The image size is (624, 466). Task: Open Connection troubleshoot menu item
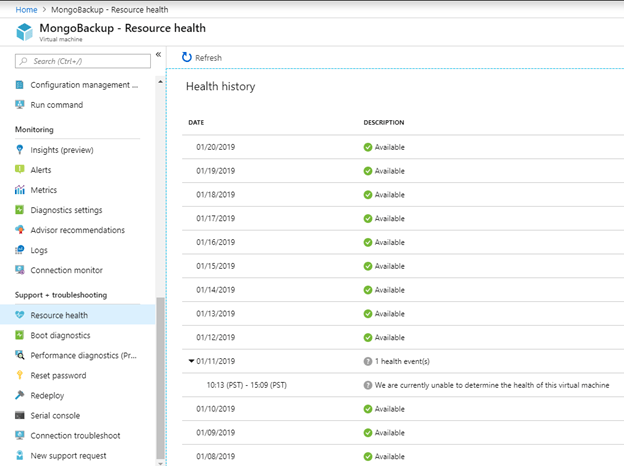(75, 435)
